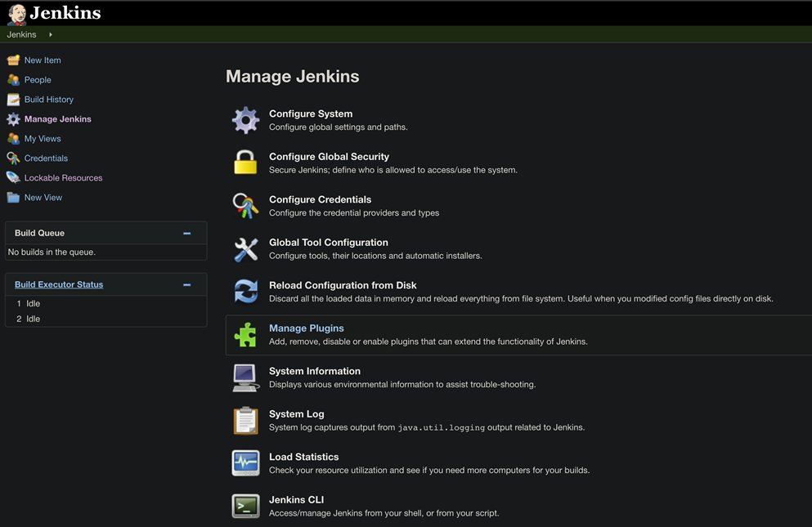Open Manage Plugins

point(306,328)
